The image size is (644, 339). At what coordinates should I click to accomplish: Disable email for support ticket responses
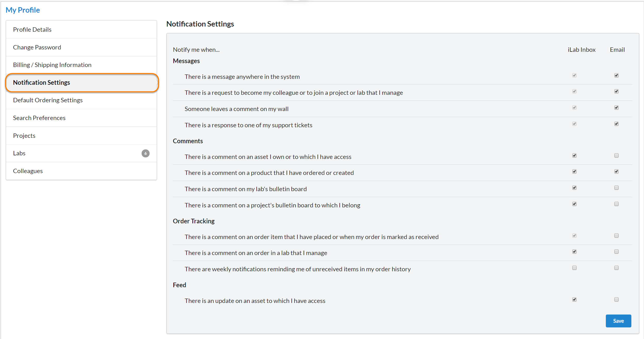616,124
